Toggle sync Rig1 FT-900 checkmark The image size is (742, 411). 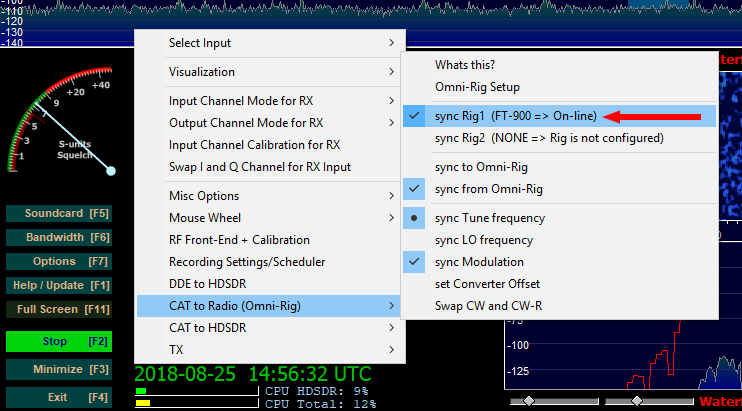tap(515, 116)
